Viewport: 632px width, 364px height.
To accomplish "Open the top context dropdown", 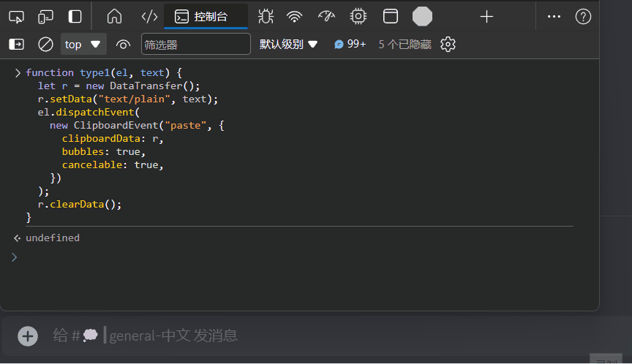I will tap(83, 45).
